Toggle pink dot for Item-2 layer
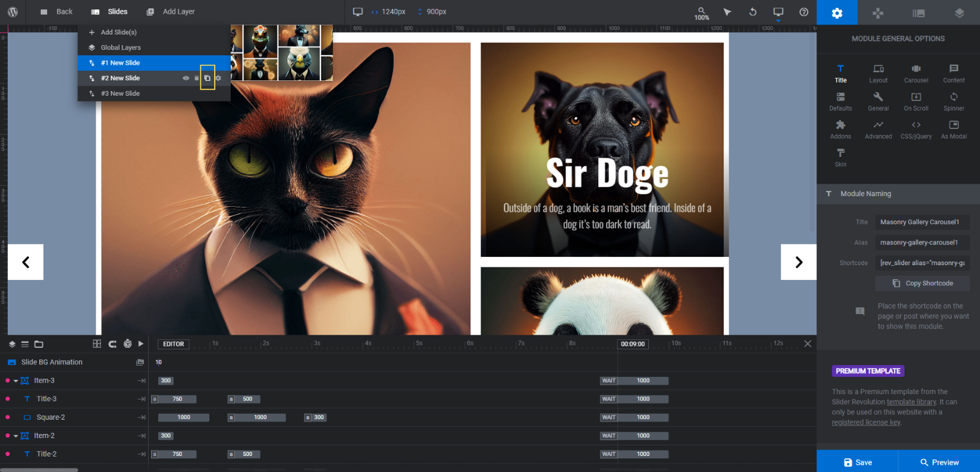This screenshot has height=472, width=980. [x=7, y=436]
